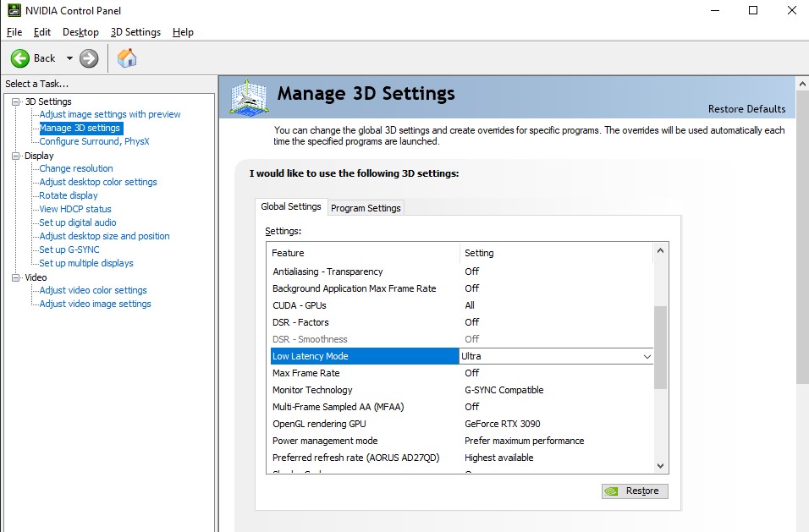This screenshot has width=809, height=532.
Task: Click the Restore button
Action: point(635,491)
